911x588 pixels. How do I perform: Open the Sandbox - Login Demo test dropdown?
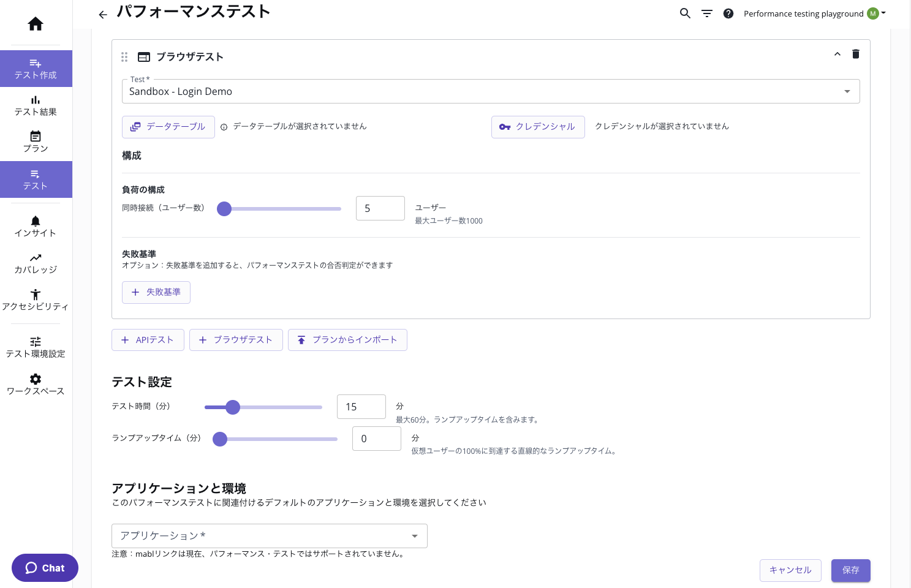[847, 91]
